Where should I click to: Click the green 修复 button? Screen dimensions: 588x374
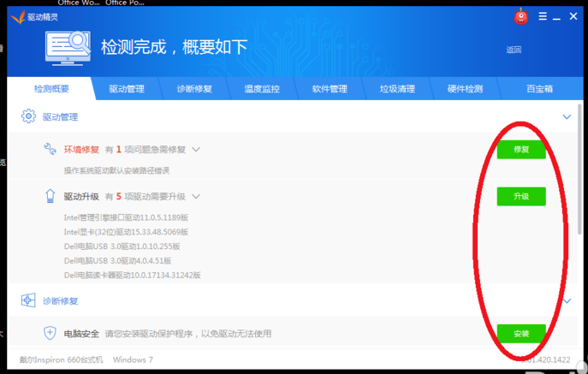(x=521, y=149)
